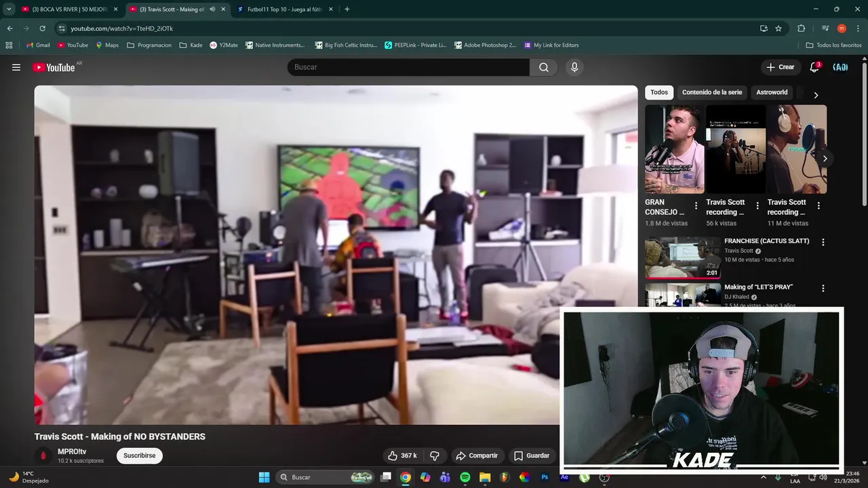Open Task View from the taskbar

coord(386,477)
